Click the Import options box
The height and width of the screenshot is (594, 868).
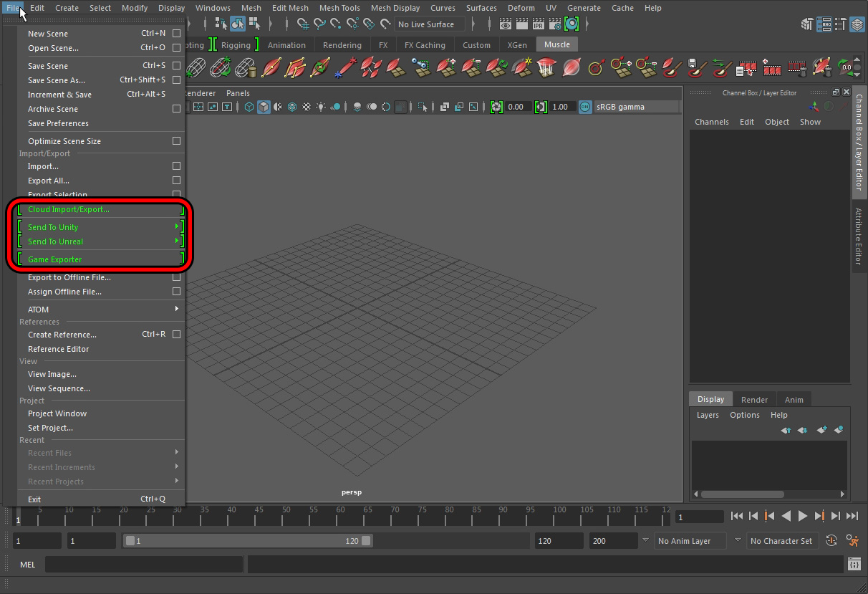pos(176,166)
